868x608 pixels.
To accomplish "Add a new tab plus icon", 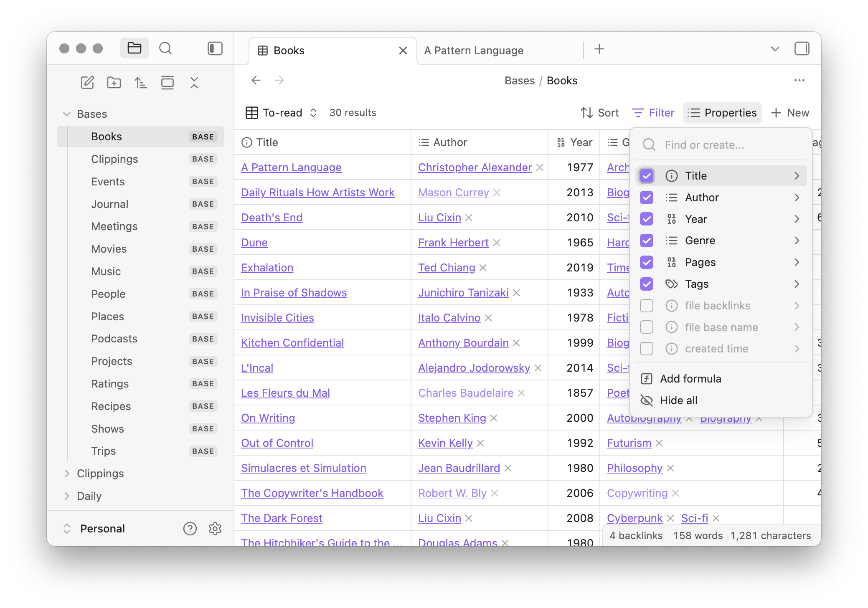I will pyautogui.click(x=599, y=49).
